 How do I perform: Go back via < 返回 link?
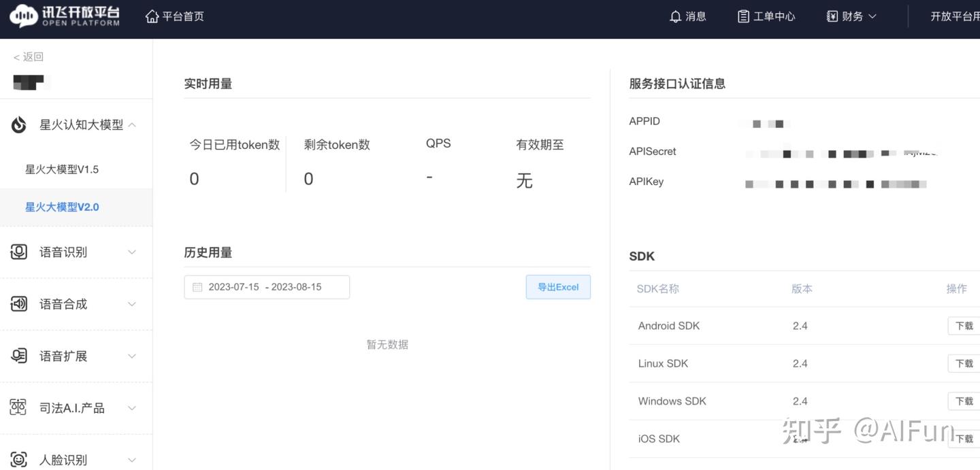pos(28,56)
